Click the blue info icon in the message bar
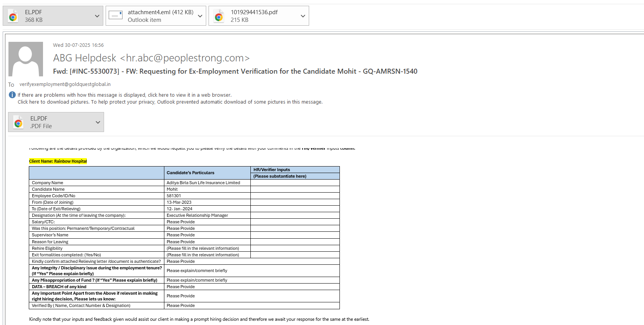 12,95
